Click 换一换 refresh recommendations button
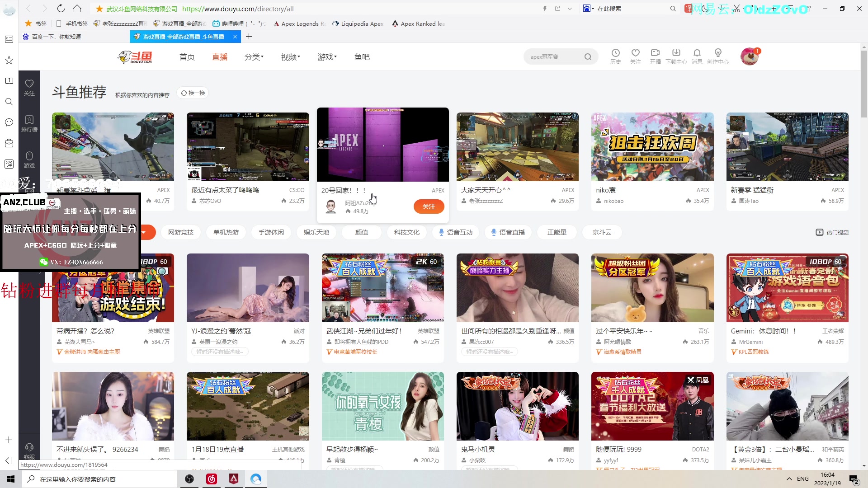The height and width of the screenshot is (488, 868). tap(193, 93)
